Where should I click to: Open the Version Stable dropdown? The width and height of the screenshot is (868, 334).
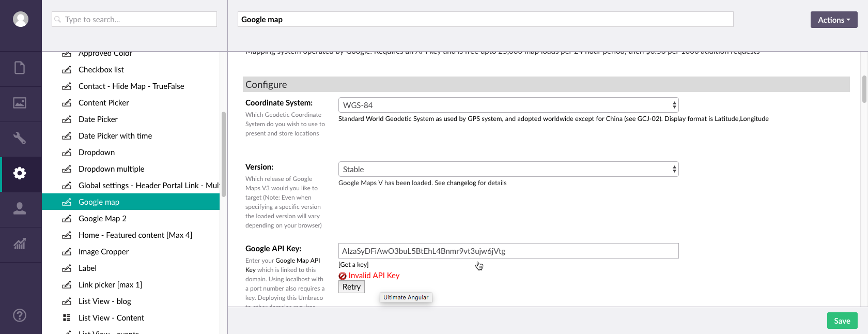508,169
